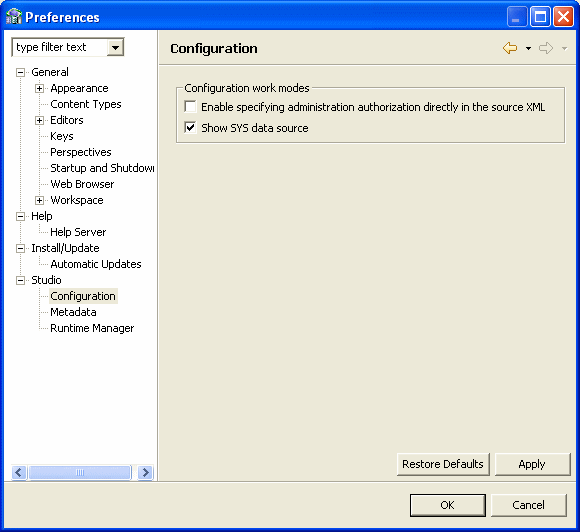Expand the Workspace tree node
This screenshot has height=532, width=580.
40,200
